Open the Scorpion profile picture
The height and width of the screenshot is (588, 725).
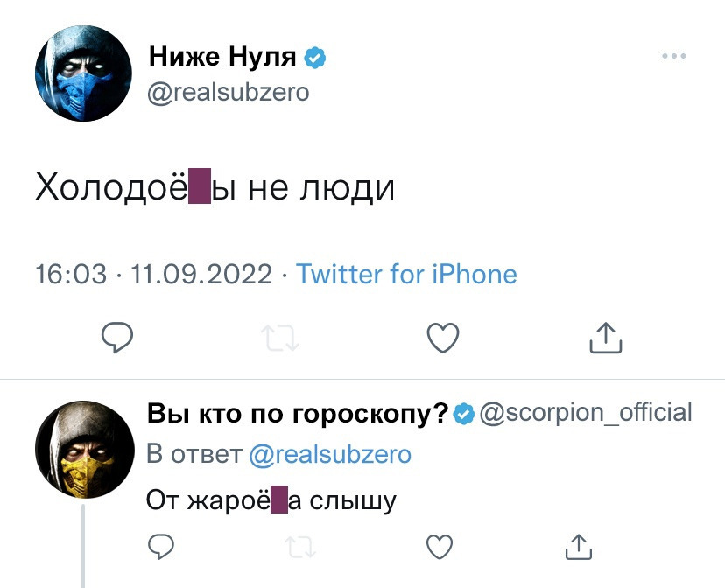coord(83,452)
